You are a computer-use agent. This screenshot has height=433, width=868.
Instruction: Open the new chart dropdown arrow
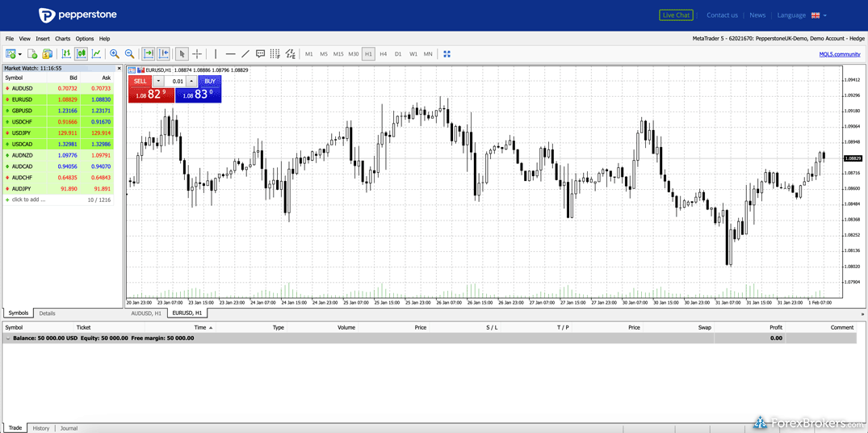[x=20, y=55]
